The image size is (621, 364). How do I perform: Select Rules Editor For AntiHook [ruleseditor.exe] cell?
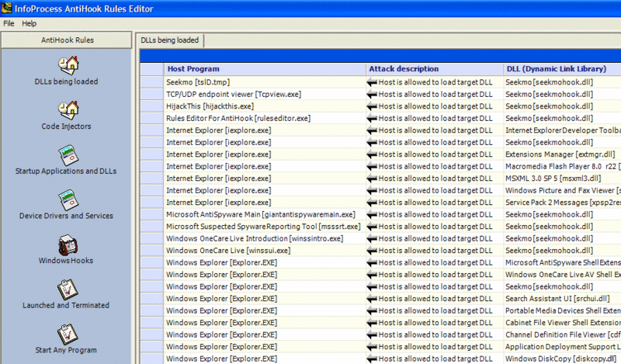click(x=265, y=119)
